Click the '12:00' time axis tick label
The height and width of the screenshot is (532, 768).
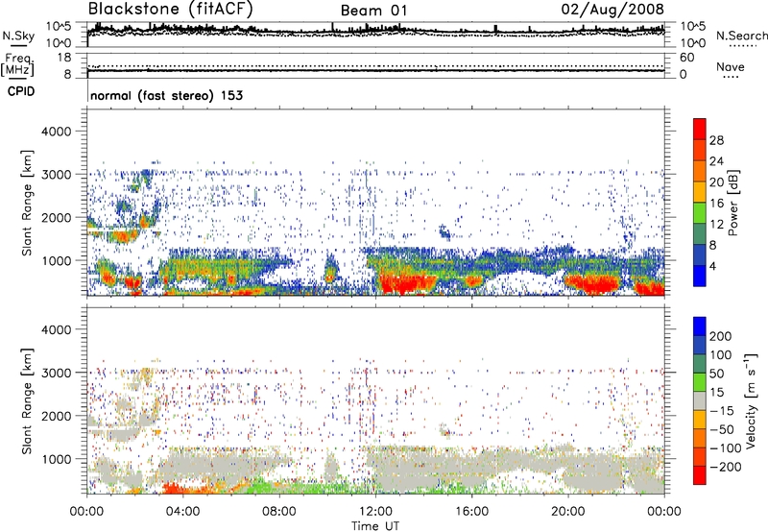[375, 512]
